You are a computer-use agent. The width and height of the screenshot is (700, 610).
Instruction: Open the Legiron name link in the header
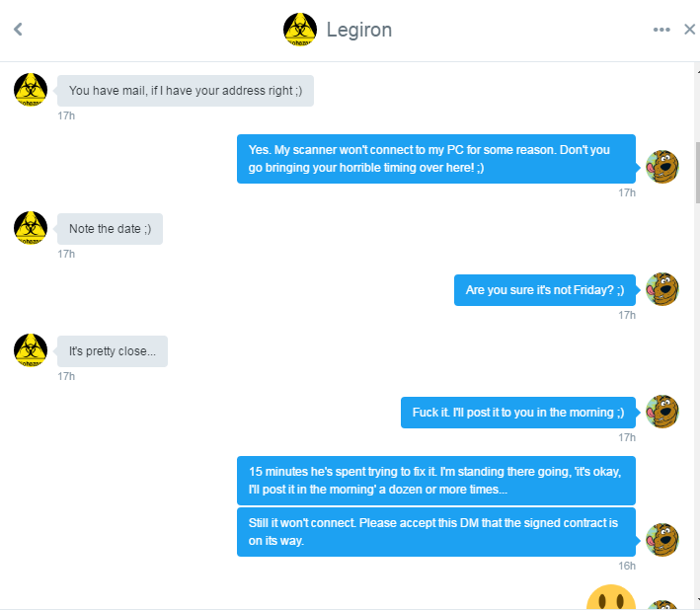[359, 30]
